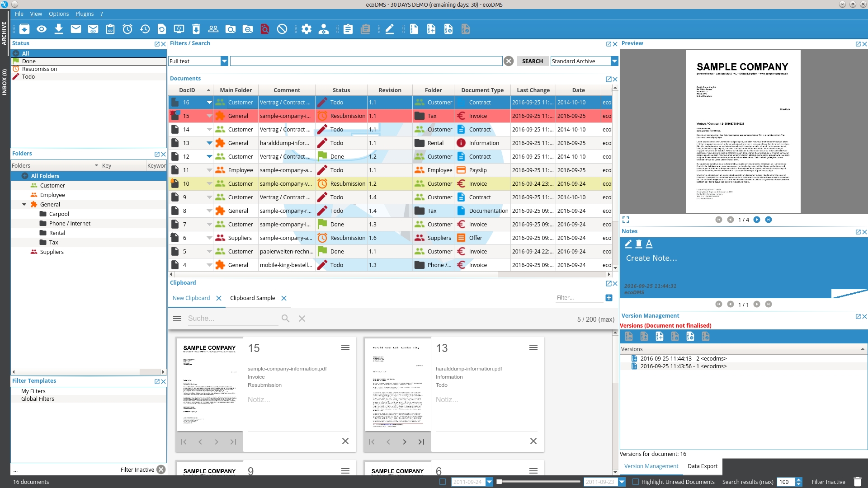
Task: Click the eye view document icon
Action: (42, 29)
